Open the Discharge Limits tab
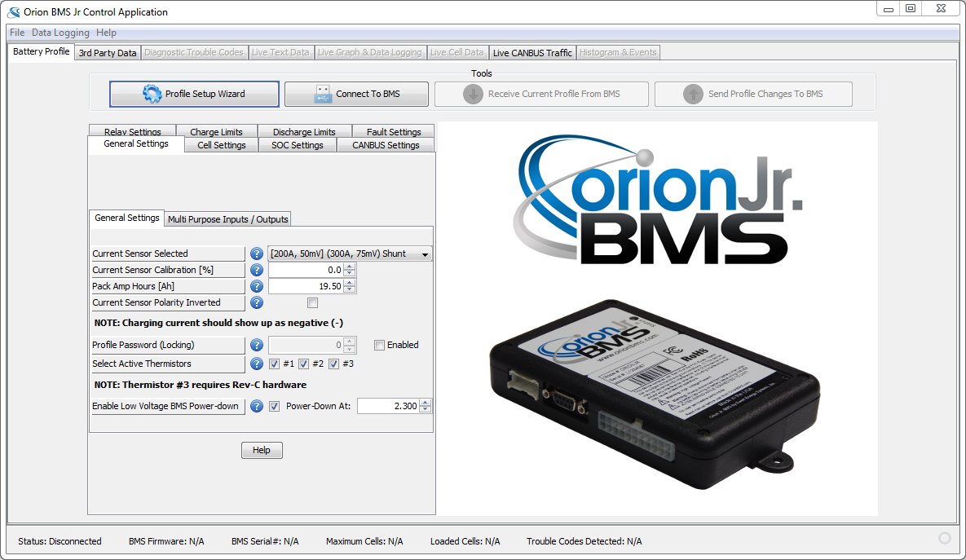 click(x=304, y=131)
